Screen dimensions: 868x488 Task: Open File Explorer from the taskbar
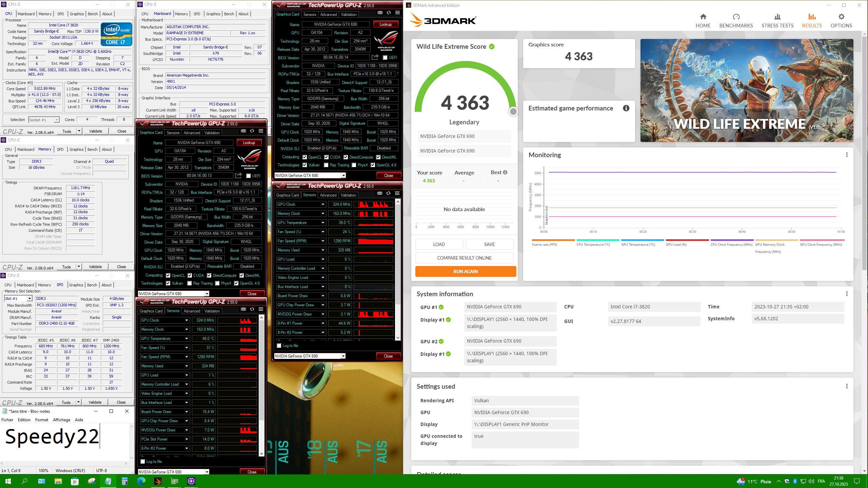(x=58, y=481)
